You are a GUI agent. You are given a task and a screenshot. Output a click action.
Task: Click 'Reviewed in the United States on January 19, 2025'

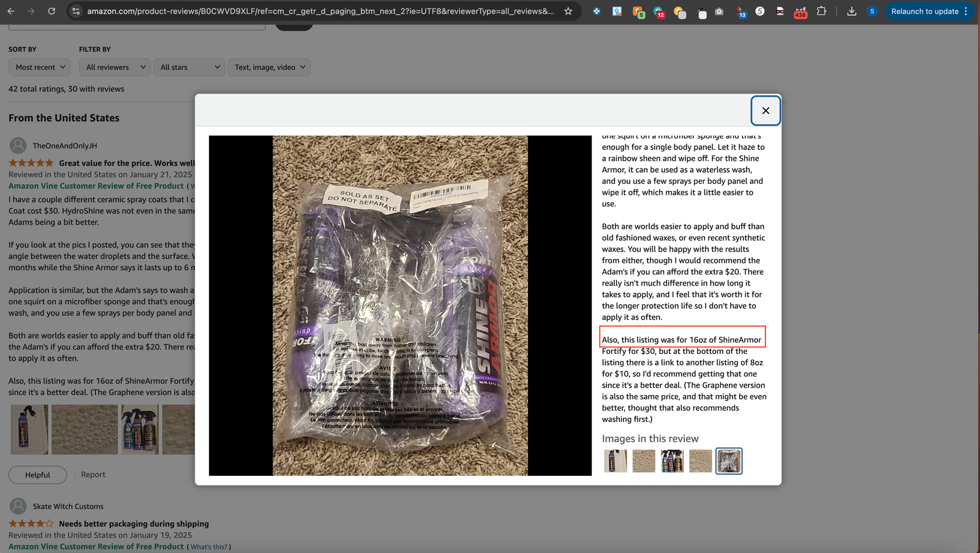pos(100,535)
